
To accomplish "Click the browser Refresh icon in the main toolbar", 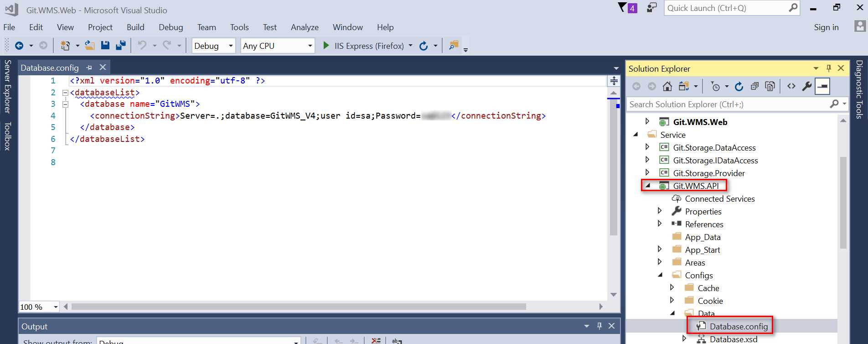I will [424, 46].
